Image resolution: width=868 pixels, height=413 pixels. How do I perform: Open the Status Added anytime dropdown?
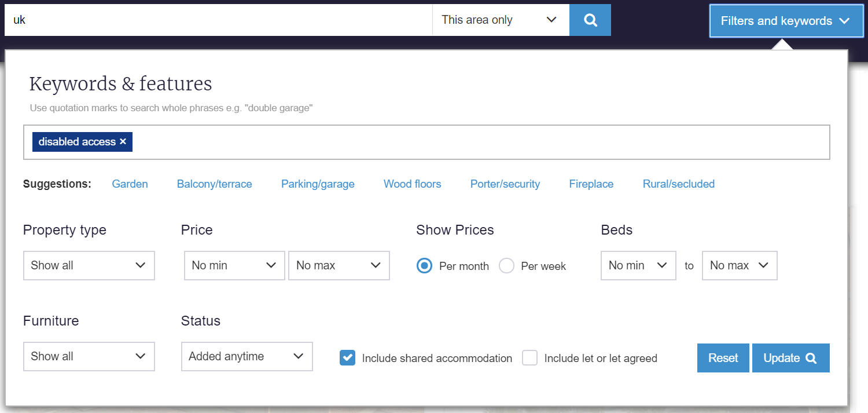click(247, 356)
